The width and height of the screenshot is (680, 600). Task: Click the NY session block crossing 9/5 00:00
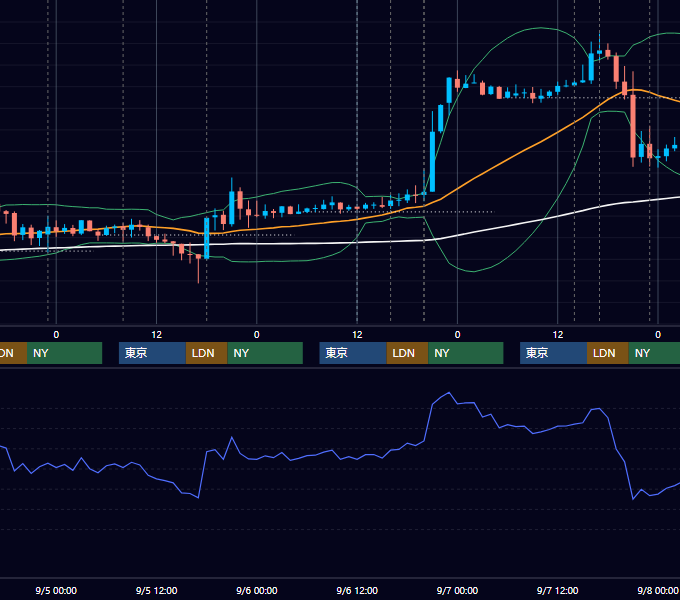64,353
